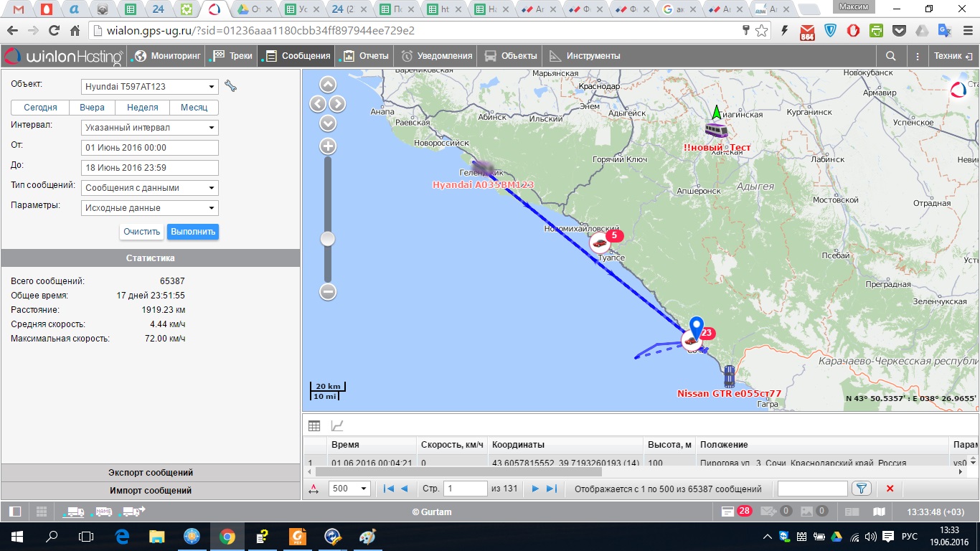The image size is (980, 551).
Task: Zoom out on the map
Action: (328, 291)
